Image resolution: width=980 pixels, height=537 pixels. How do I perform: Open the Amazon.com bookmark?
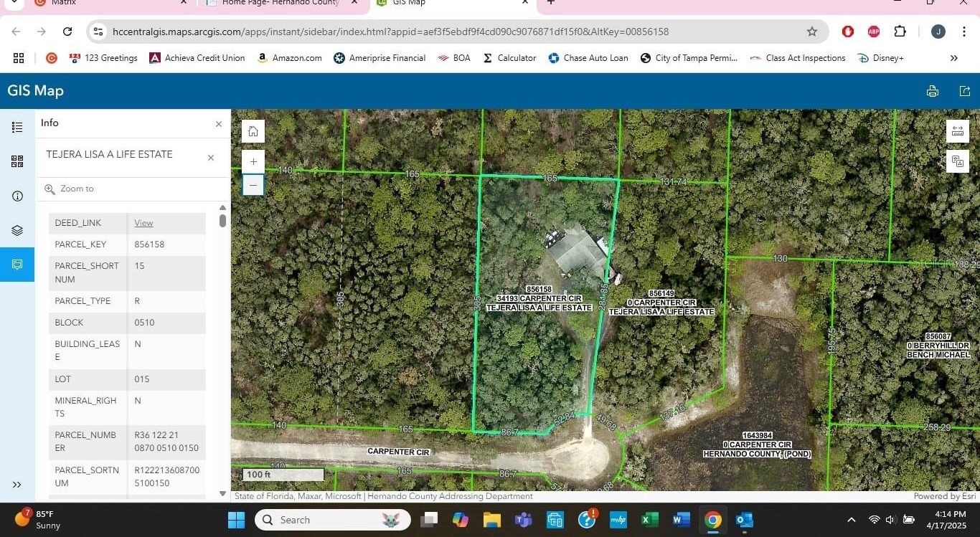pos(290,58)
